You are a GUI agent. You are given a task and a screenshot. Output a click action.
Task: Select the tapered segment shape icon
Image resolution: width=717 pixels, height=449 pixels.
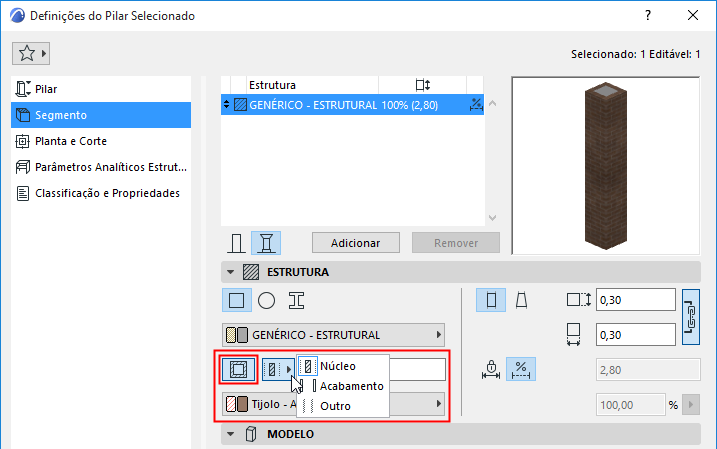pyautogui.click(x=521, y=299)
